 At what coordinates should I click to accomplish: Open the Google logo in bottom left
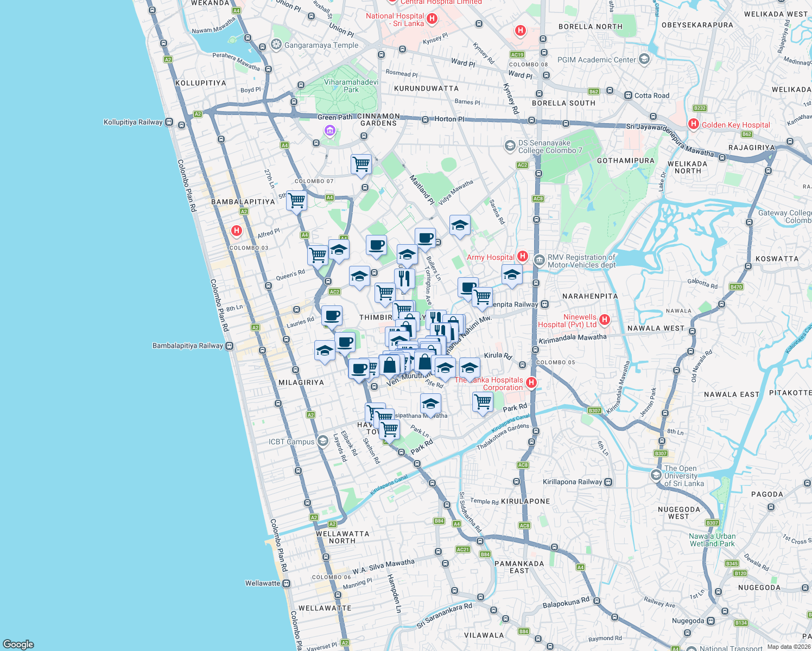coord(18,644)
